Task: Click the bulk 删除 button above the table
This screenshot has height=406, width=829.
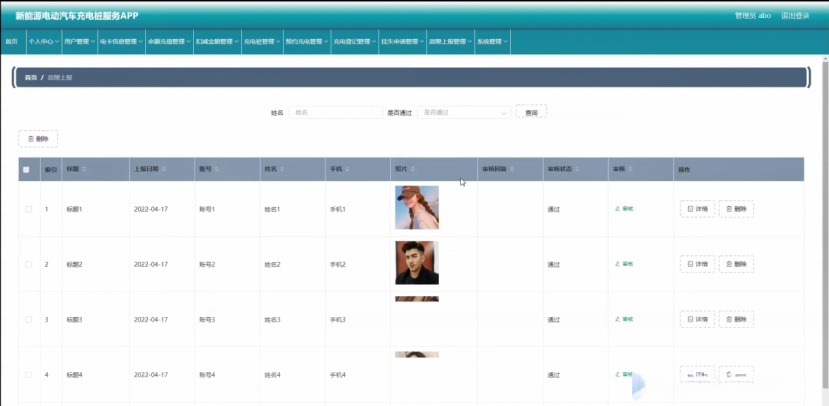Action: tap(38, 139)
